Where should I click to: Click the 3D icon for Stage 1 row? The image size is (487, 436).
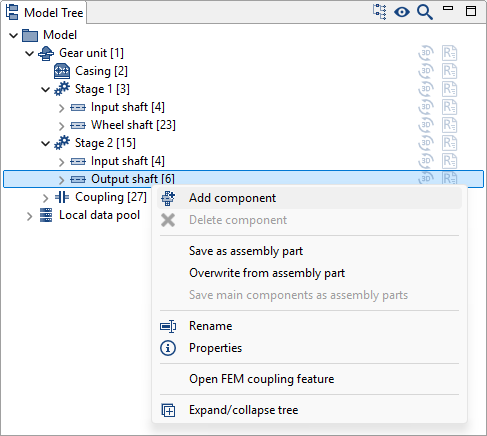point(426,89)
